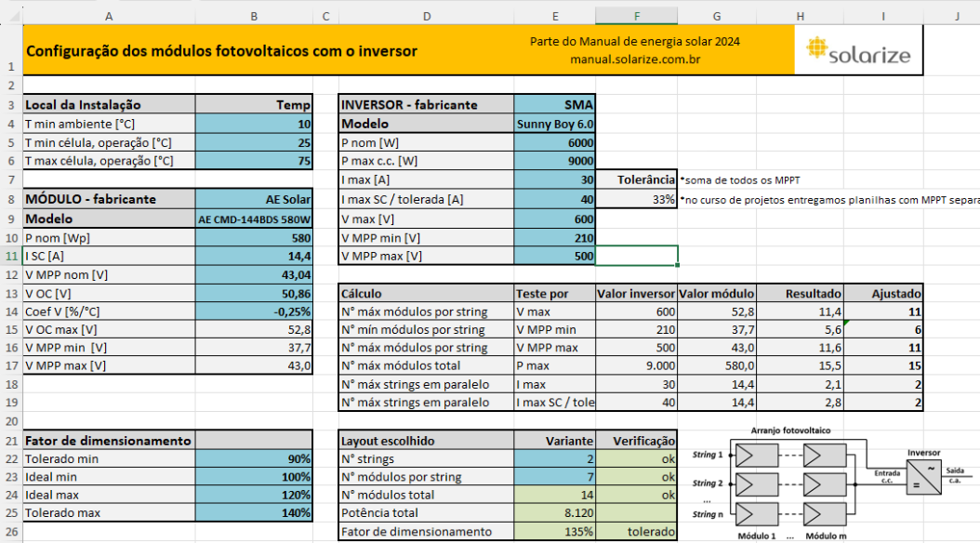Click the Coef V -0,25% cell
980x543 pixels.
point(255,311)
